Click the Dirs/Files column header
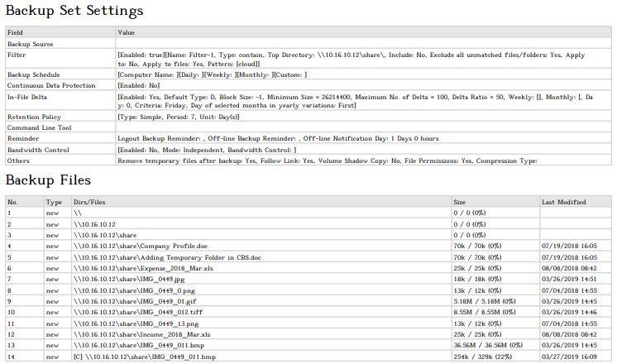The width and height of the screenshot is (617, 364). [89, 202]
